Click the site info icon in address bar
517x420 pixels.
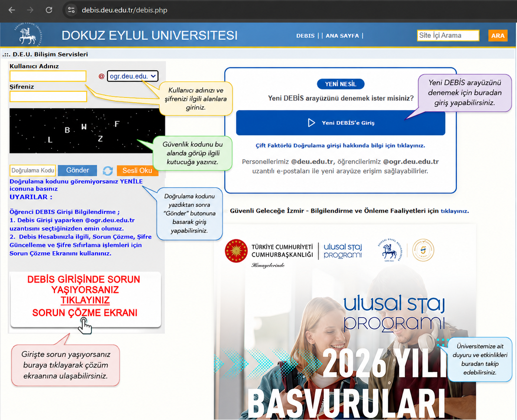coord(71,10)
